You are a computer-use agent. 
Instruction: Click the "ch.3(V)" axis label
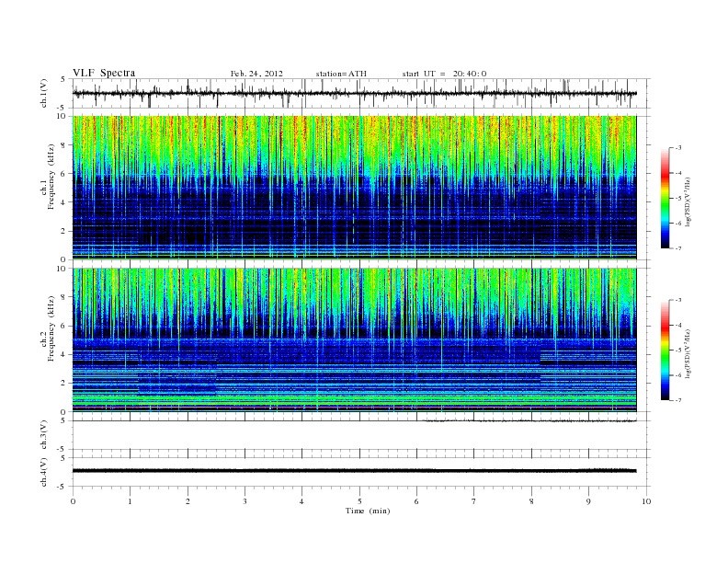(x=44, y=435)
